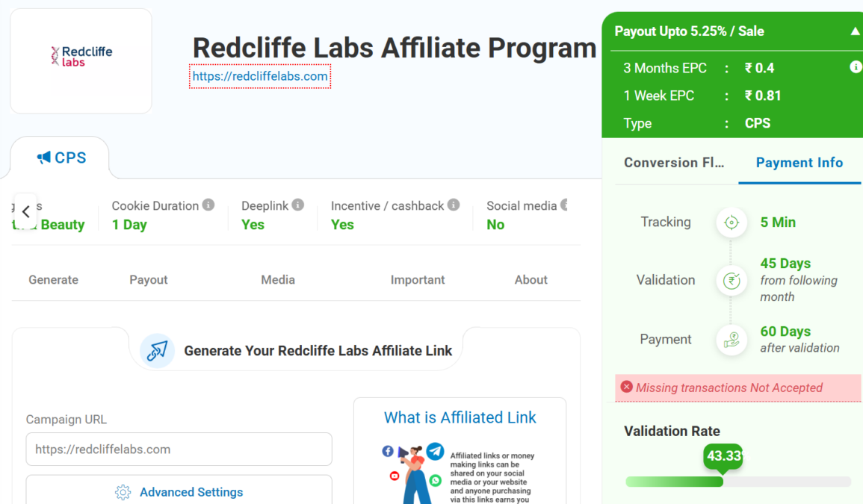Click the Social media info icon
Viewport: 863px width, 504px height.
pos(565,205)
